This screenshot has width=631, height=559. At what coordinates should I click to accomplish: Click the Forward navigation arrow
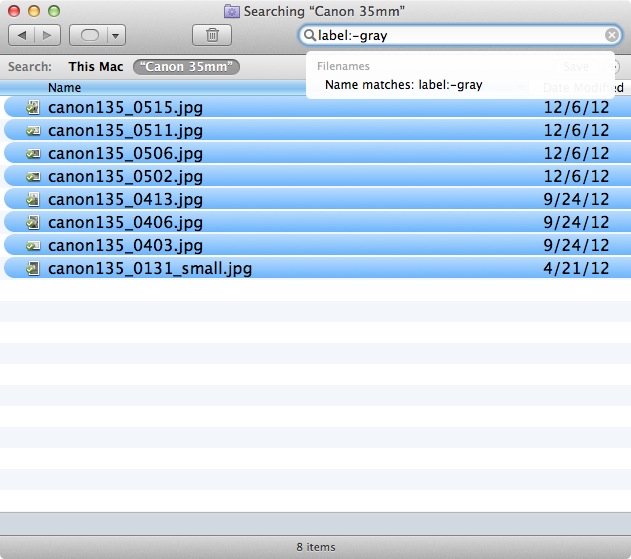pyautogui.click(x=47, y=36)
